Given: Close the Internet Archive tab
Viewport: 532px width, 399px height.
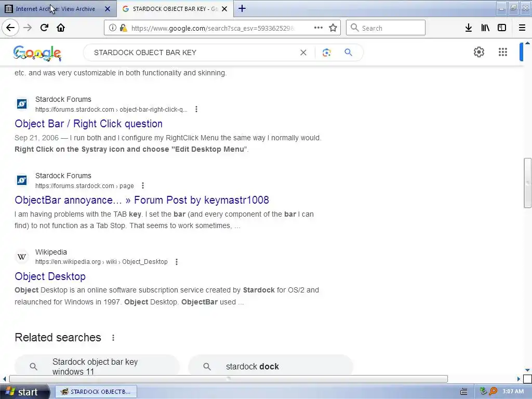Looking at the screenshot, I should (x=108, y=9).
